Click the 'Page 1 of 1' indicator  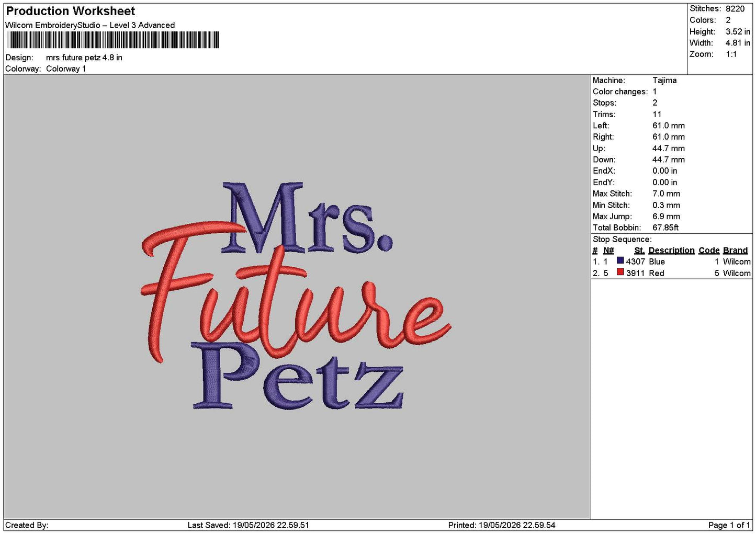pos(729,525)
